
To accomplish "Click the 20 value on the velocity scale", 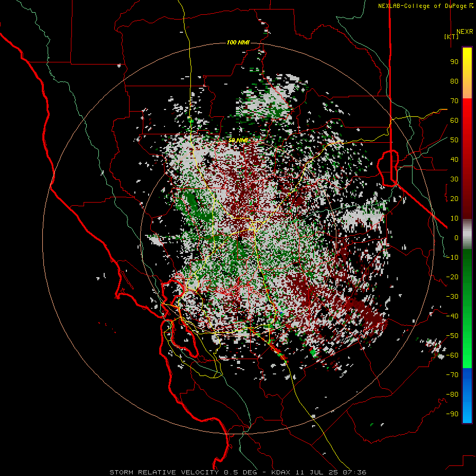I will 454,199.
